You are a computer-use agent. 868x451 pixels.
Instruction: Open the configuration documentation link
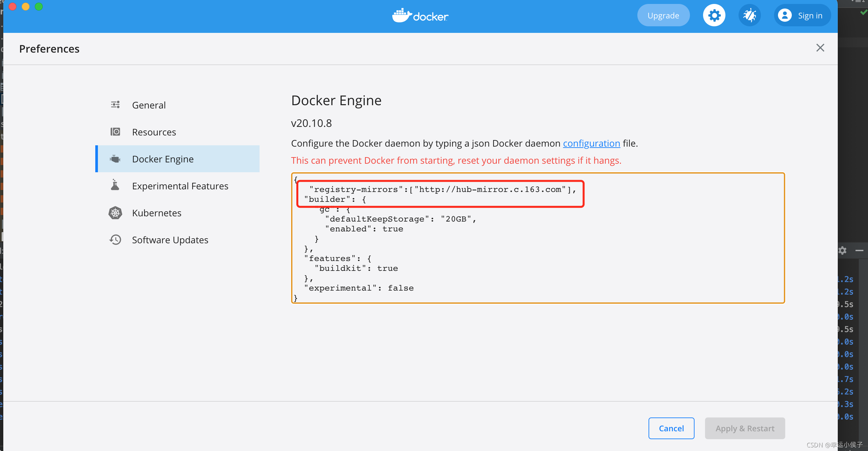click(x=591, y=143)
